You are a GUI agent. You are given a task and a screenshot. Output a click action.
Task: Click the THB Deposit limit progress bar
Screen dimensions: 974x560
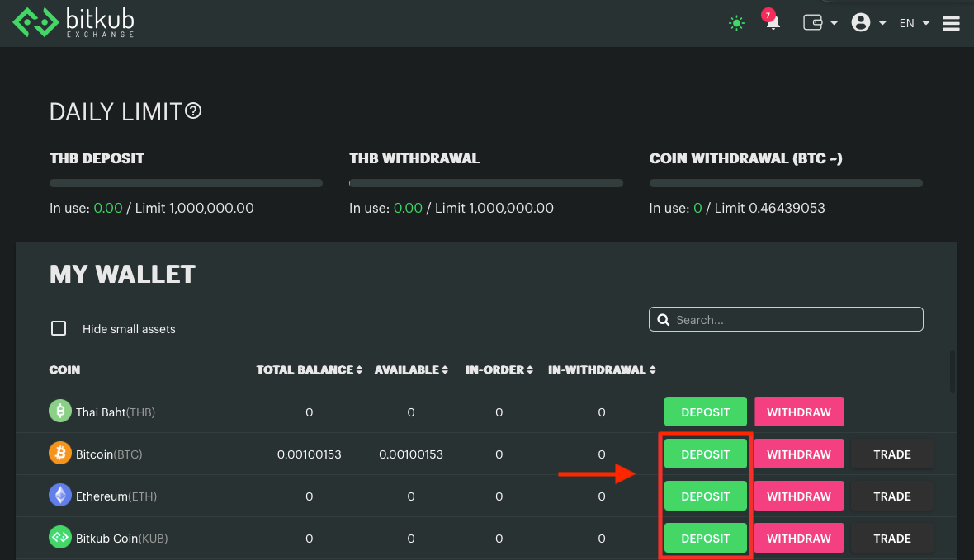[186, 183]
